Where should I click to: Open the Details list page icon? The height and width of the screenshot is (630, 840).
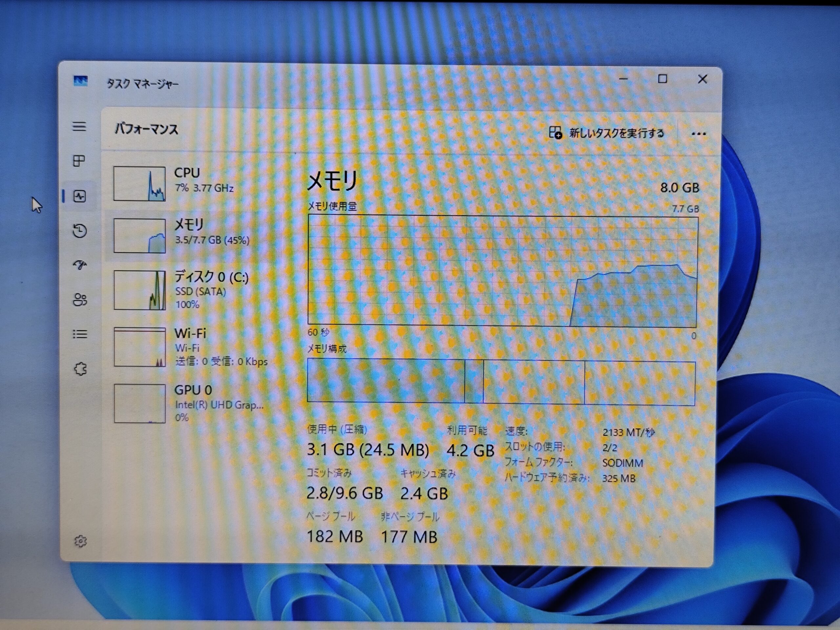(x=80, y=334)
